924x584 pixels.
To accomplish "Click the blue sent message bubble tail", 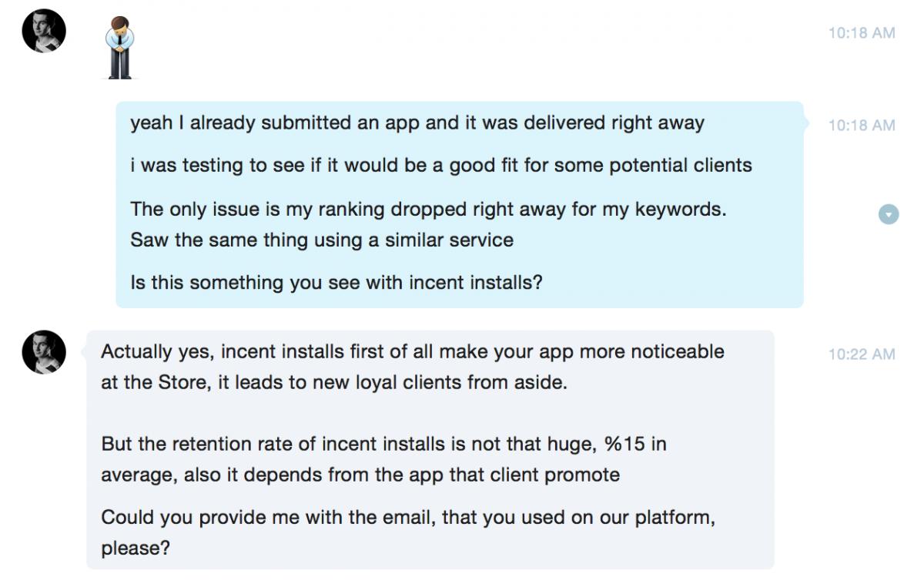I will click(x=808, y=122).
